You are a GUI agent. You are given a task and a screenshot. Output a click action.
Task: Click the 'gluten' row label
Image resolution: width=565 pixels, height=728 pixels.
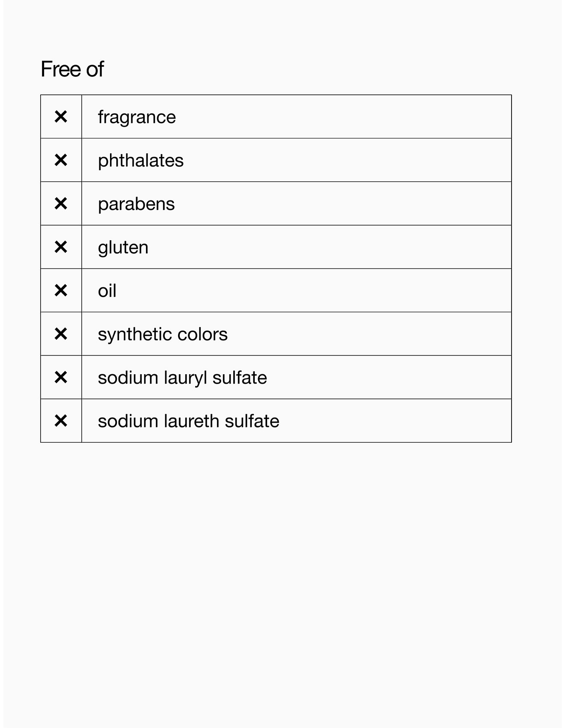coord(123,248)
